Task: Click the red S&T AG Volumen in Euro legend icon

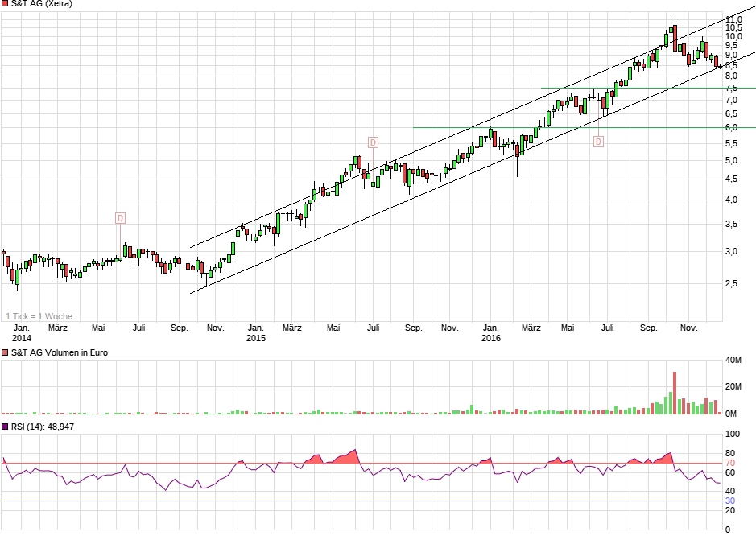Action: click(6, 352)
